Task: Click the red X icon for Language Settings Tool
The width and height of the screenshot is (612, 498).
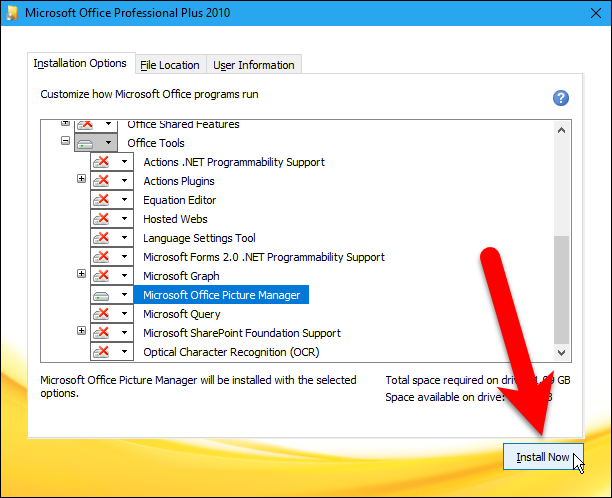Action: click(x=101, y=238)
